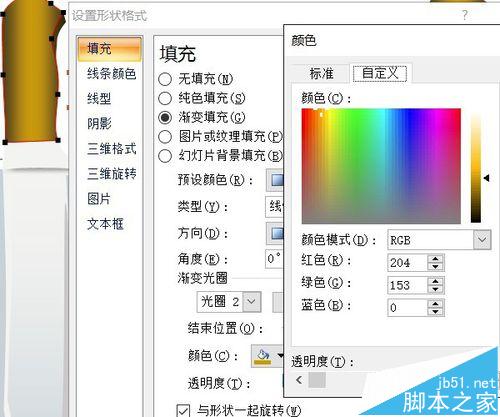Increase the 蓝色 blue value stepper
This screenshot has height=417, width=500.
coord(435,303)
